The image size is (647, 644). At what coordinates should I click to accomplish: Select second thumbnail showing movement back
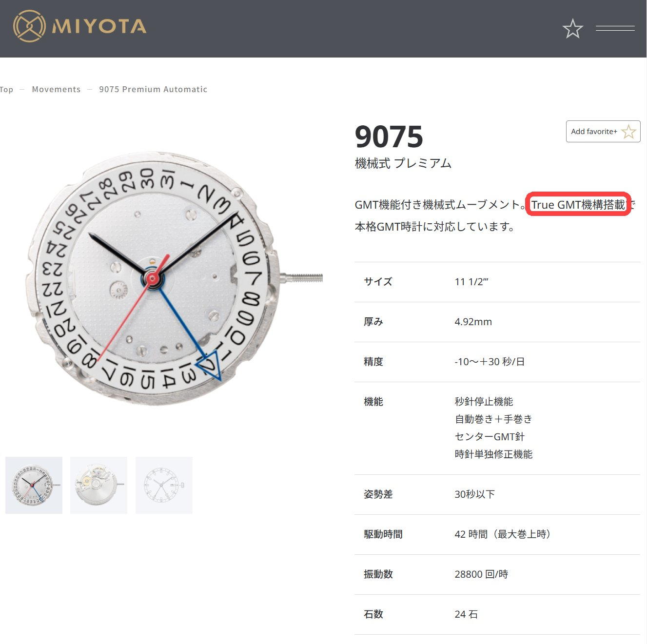pos(98,485)
